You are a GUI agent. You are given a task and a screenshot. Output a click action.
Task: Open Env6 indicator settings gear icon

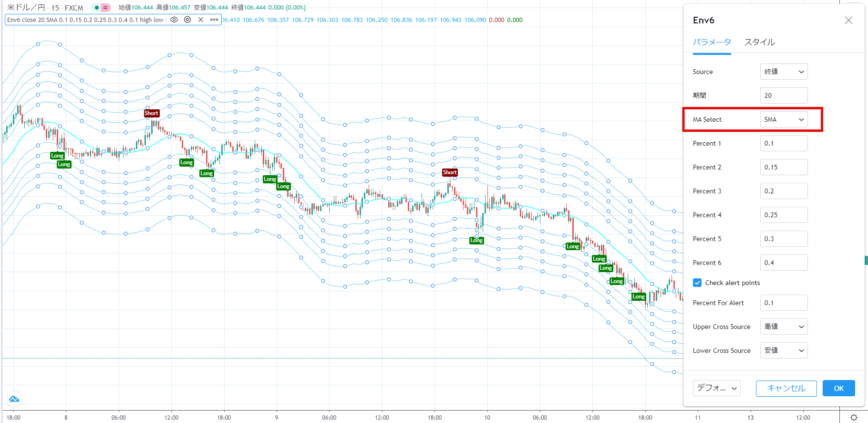[187, 20]
